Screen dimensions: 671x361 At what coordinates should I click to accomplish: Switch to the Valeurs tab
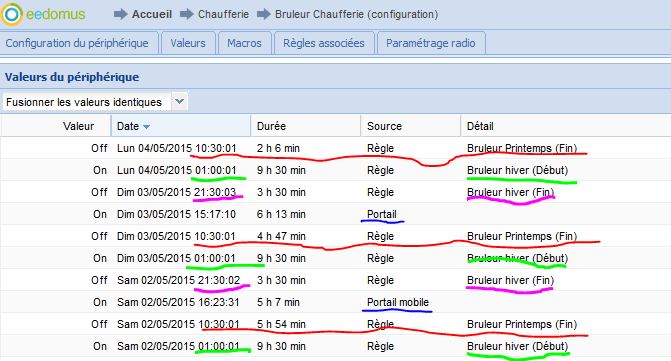click(x=188, y=43)
